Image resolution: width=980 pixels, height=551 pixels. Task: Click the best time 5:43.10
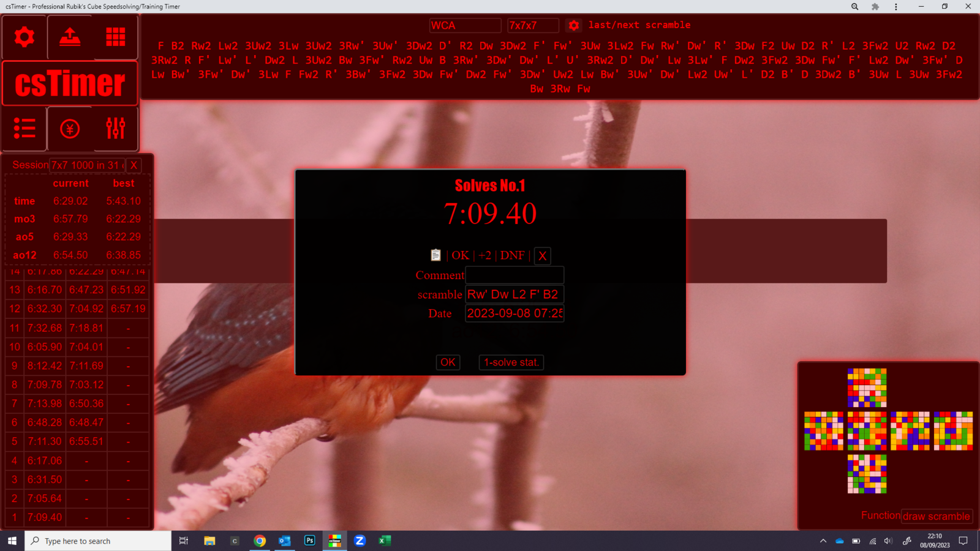124,201
